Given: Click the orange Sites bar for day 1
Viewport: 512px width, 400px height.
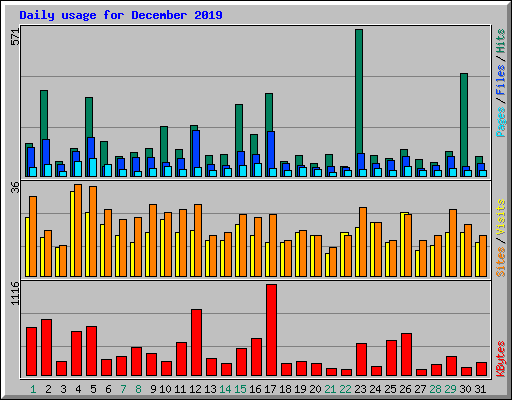Looking at the screenshot, I should pyautogui.click(x=33, y=236).
